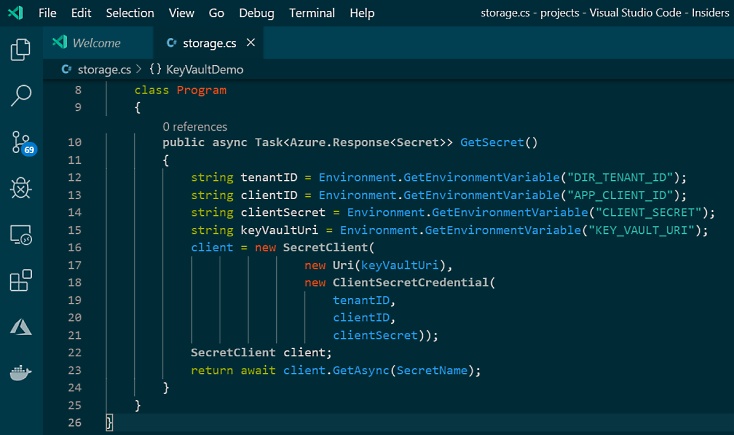Viewport: 734px width, 435px height.
Task: Click line number 16 in the gutter
Action: point(76,247)
